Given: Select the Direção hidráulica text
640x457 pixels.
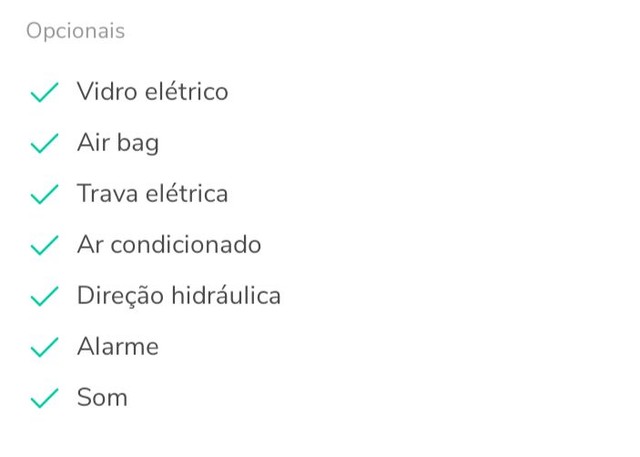Looking at the screenshot, I should [179, 296].
